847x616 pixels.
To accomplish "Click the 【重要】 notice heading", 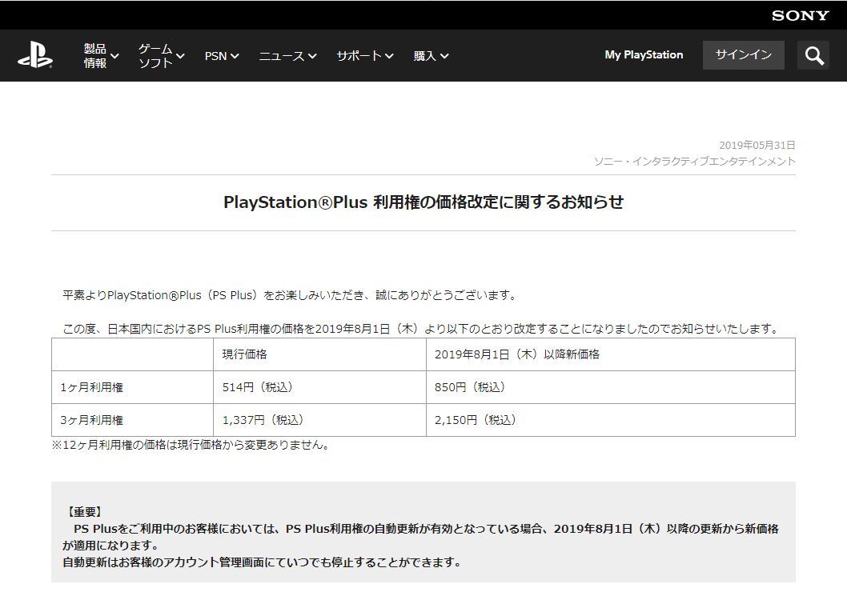I will point(83,512).
